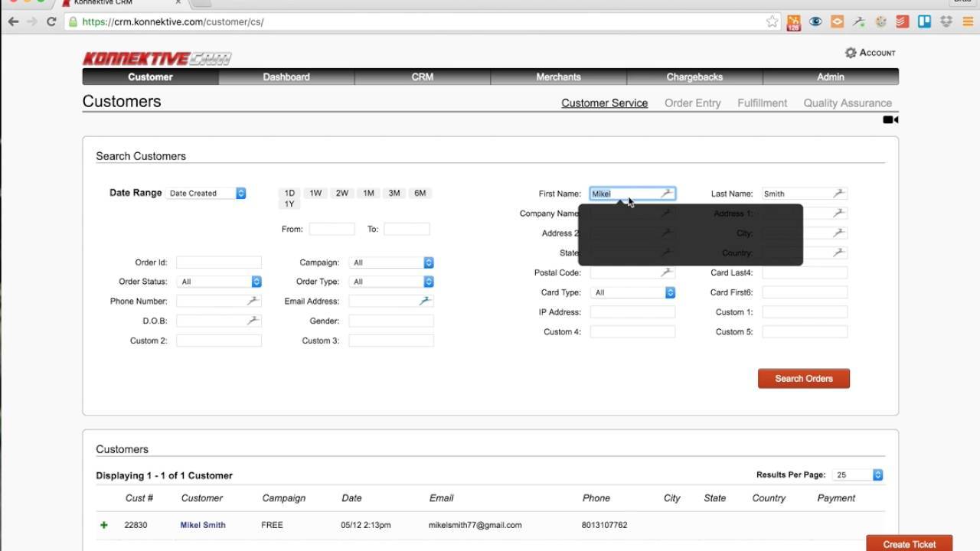This screenshot has width=980, height=551.
Task: Switch to the Dashboard tab
Action: [286, 77]
